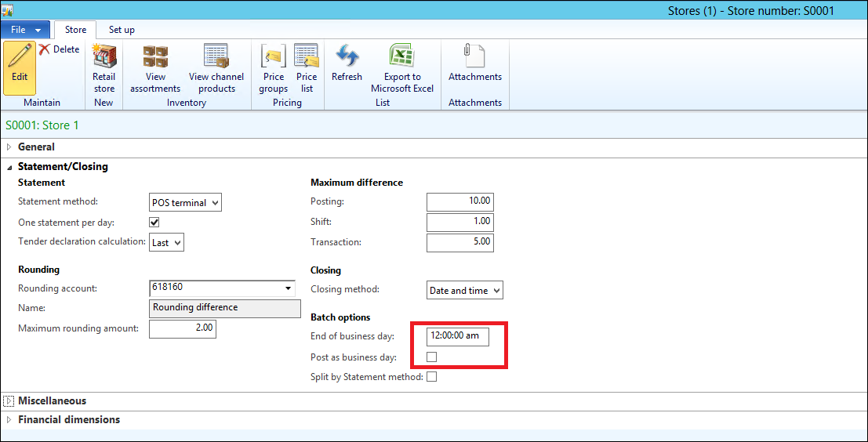Screen dimensions: 868x442
Task: Export to Microsoft Excel
Action: pos(402,68)
